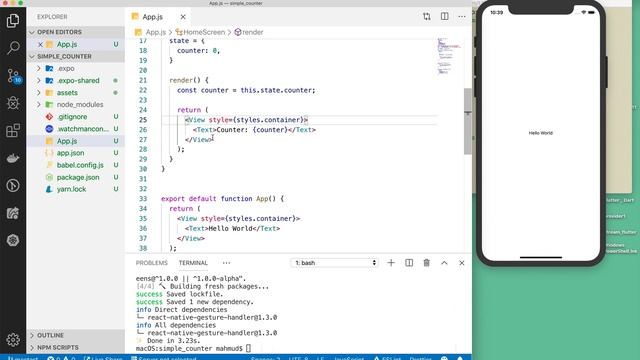Expand the assets folder

coord(39,93)
